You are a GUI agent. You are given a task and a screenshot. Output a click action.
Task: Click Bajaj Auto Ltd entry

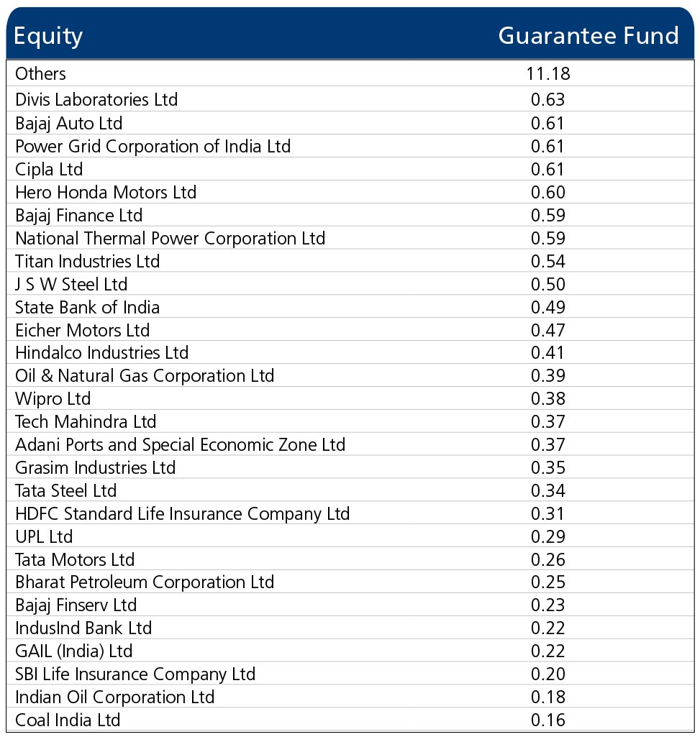pos(69,123)
